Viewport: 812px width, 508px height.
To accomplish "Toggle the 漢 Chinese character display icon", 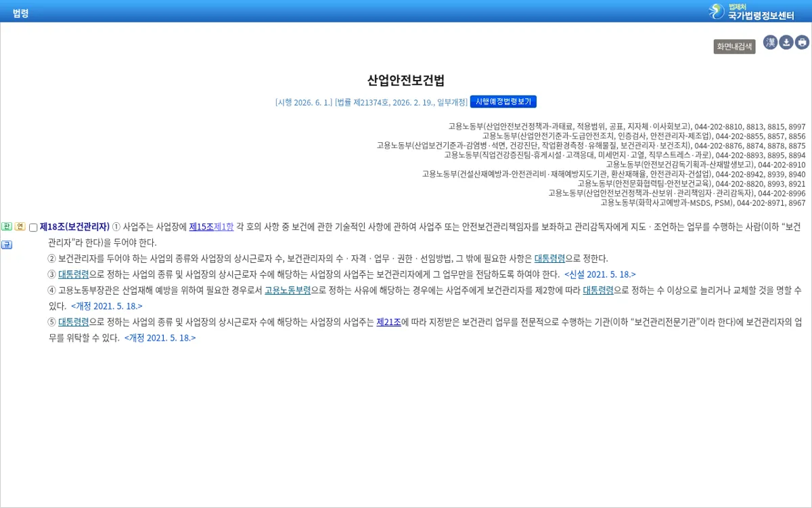I will tap(771, 43).
